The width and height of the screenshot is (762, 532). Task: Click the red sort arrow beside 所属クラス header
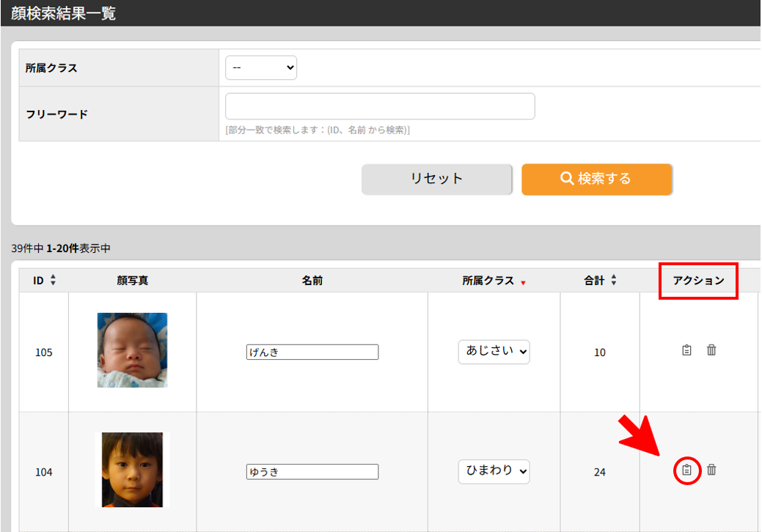[523, 283]
